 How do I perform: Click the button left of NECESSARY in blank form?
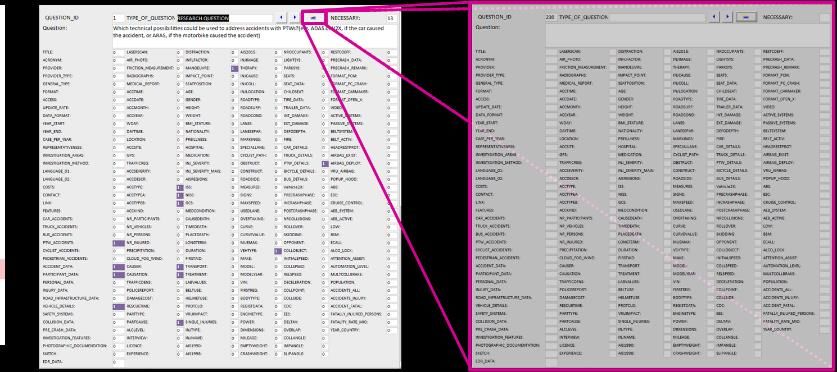(746, 17)
